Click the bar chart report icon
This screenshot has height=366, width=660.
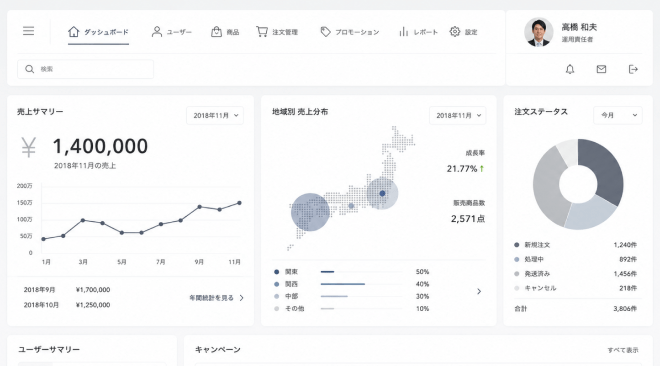pos(404,32)
